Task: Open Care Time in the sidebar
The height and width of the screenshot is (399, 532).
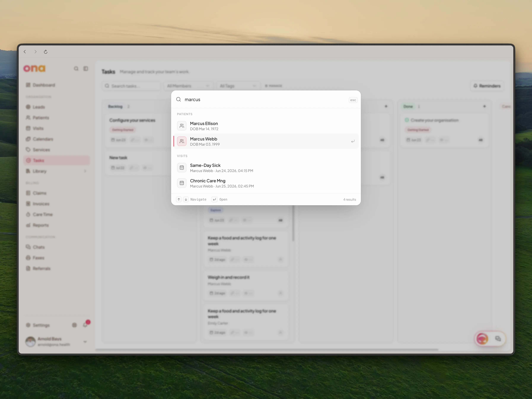Action: pyautogui.click(x=57, y=214)
